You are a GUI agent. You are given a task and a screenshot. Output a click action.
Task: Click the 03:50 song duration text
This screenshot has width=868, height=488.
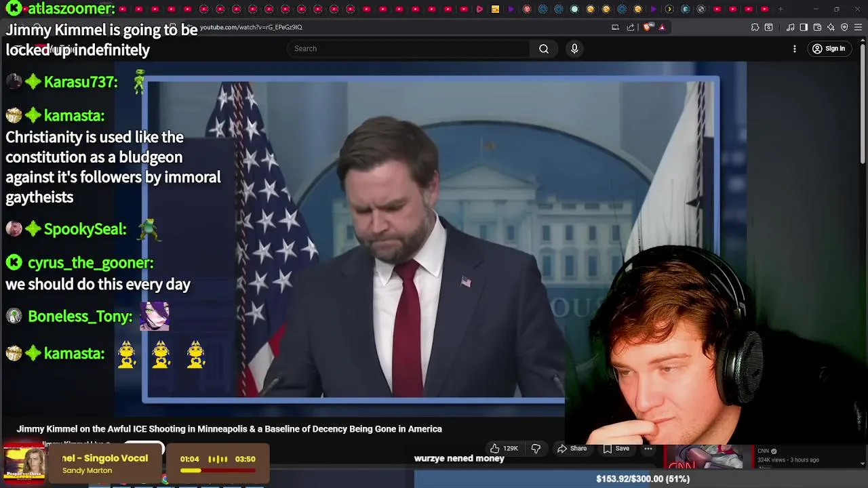(x=245, y=459)
